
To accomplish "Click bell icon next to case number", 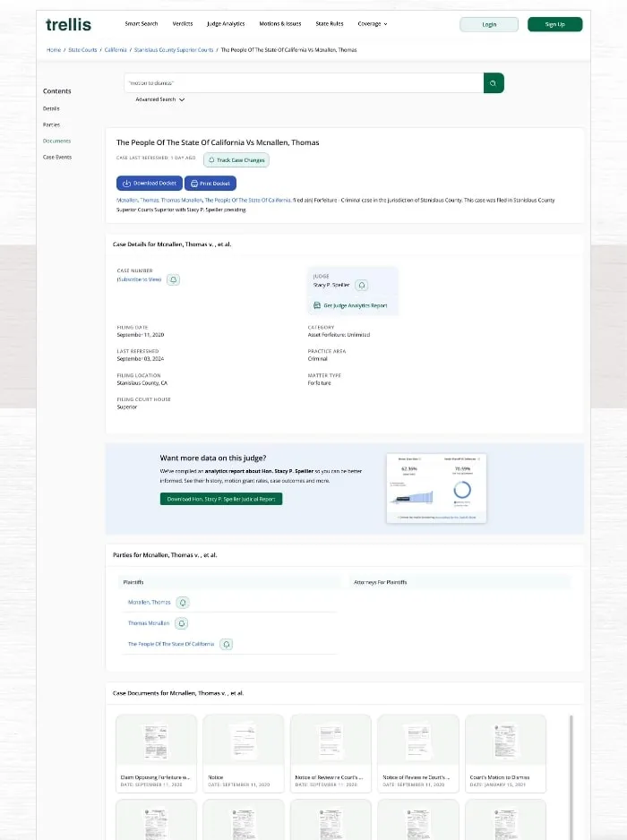I will pyautogui.click(x=173, y=279).
